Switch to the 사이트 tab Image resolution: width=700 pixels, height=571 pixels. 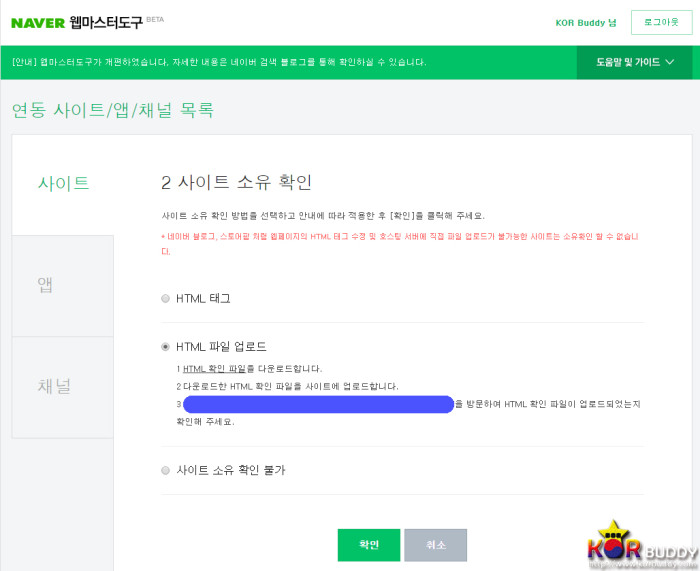tap(63, 183)
